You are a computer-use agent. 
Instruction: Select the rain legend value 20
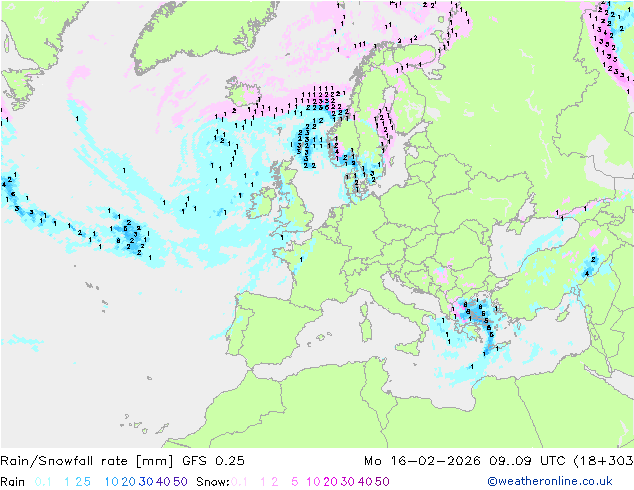[129, 482]
